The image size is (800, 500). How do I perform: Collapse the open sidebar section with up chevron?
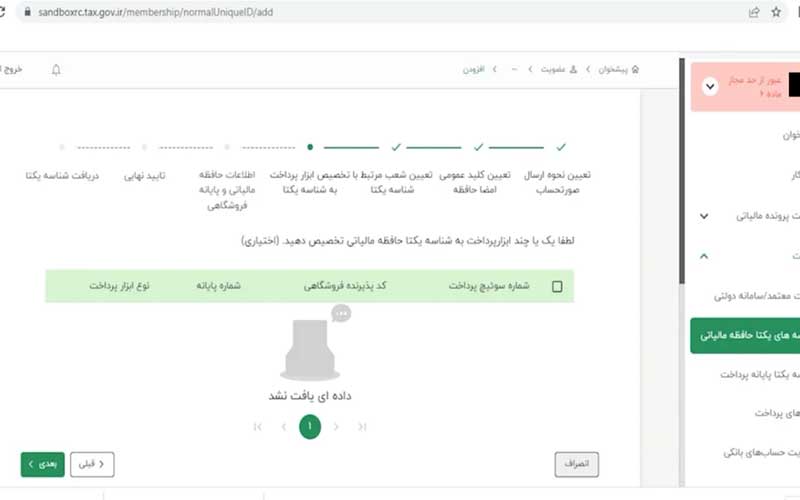pos(704,256)
